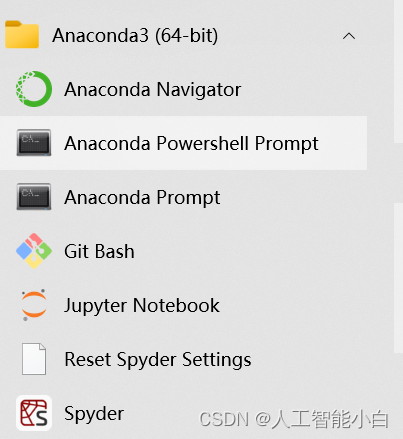Image resolution: width=403 pixels, height=439 pixels.
Task: Open the Anaconda Powershell Prompt terminal icon
Action: 34,143
